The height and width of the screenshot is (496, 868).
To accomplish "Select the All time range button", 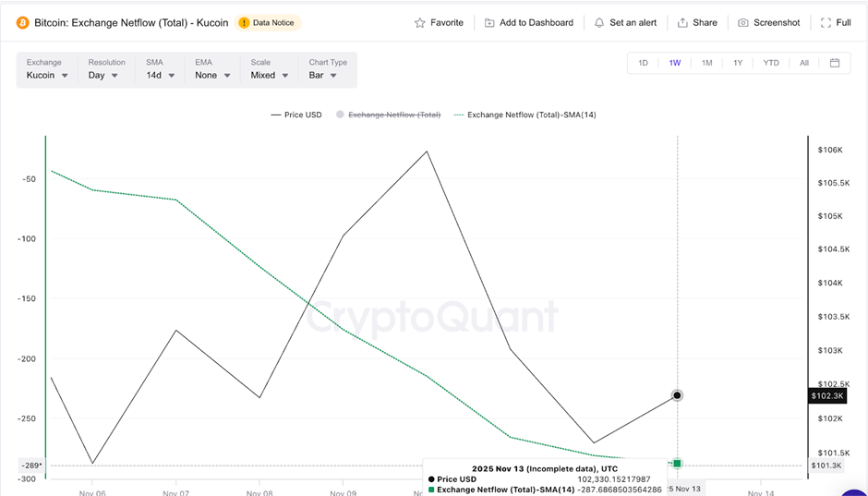I will coord(804,63).
